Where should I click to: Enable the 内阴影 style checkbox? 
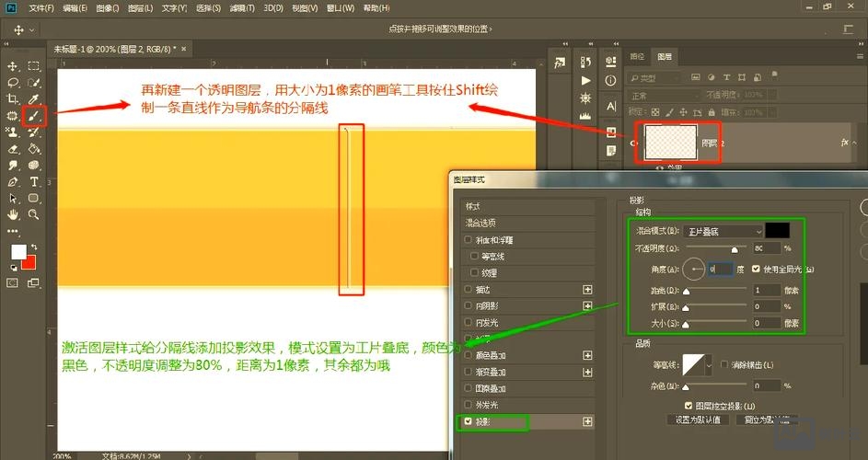468,305
